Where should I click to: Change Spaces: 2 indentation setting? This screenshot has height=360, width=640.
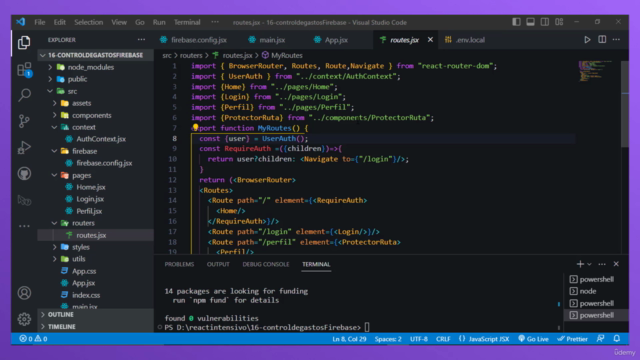point(388,339)
